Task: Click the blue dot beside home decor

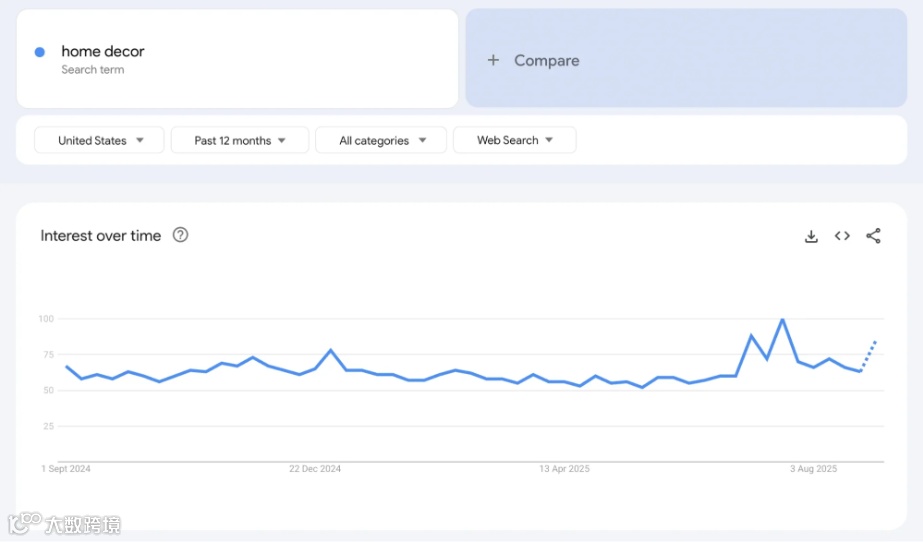Action: click(x=40, y=52)
